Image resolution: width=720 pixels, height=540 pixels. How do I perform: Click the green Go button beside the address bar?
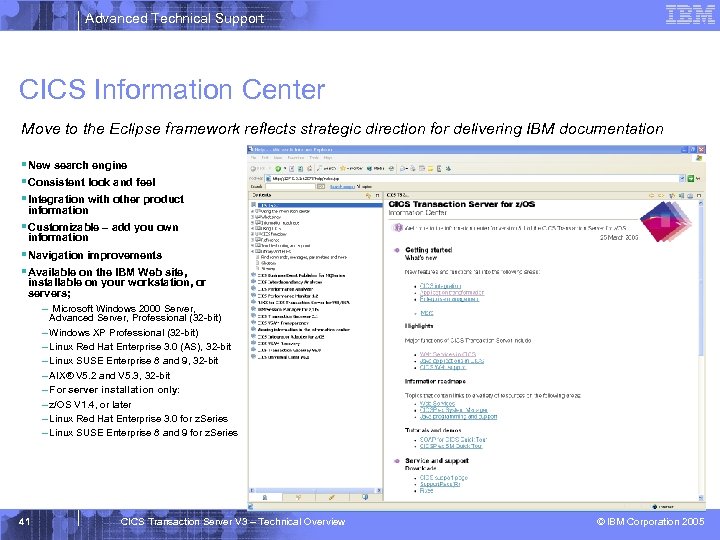(691, 179)
